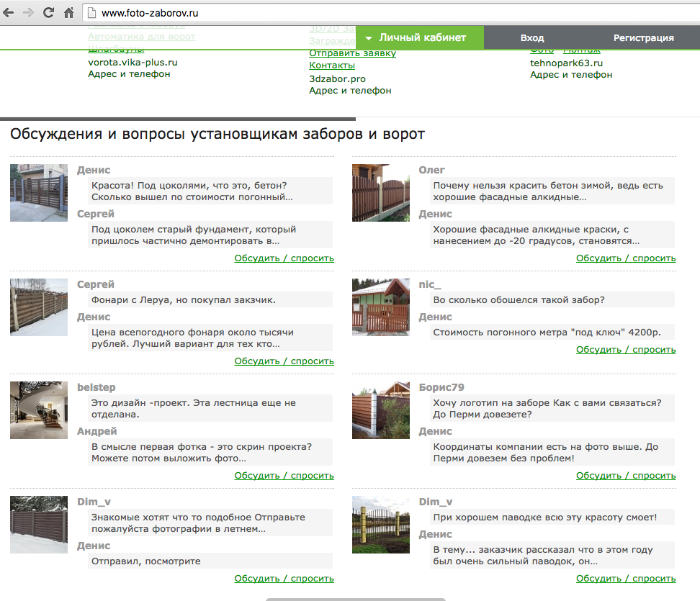Click Обсудить / спросить under belstep discussion
This screenshot has height=601, width=700.
pos(284,476)
